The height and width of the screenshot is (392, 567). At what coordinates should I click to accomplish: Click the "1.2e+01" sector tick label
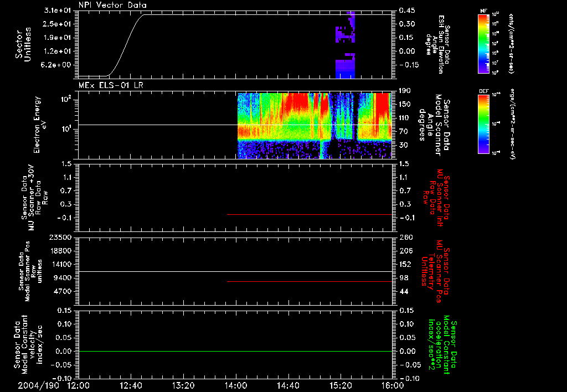(58, 51)
